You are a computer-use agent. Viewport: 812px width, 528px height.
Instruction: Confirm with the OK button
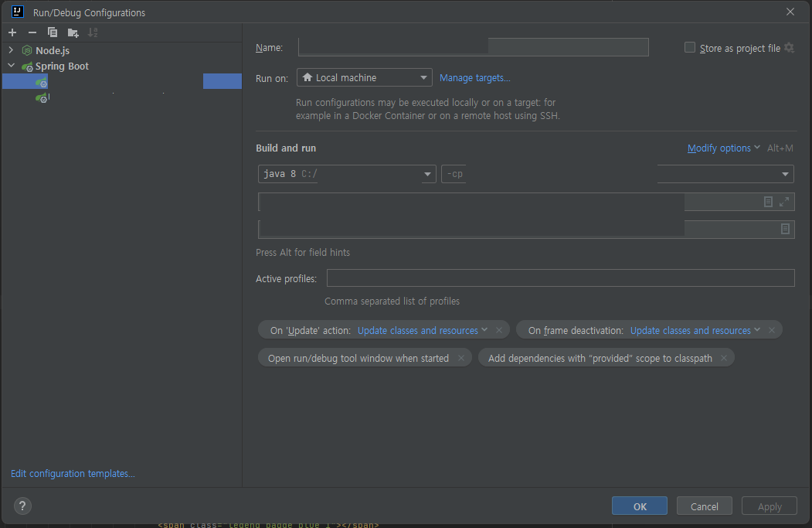click(x=640, y=506)
